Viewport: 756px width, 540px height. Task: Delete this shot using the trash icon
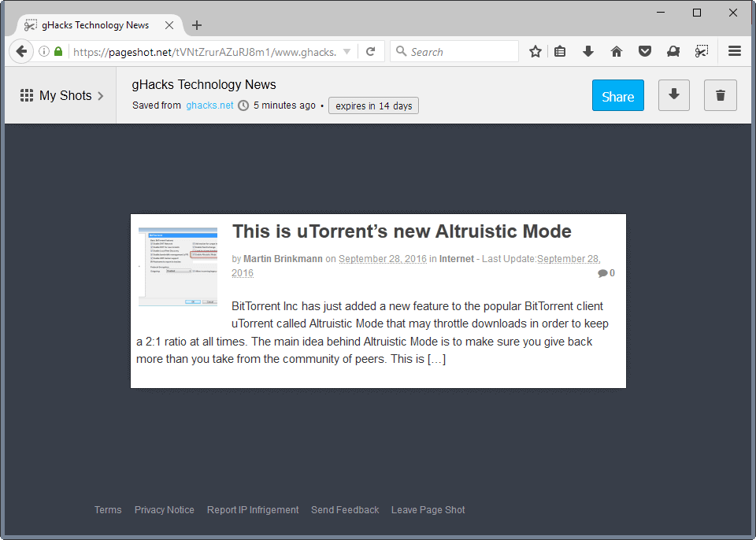pyautogui.click(x=720, y=94)
